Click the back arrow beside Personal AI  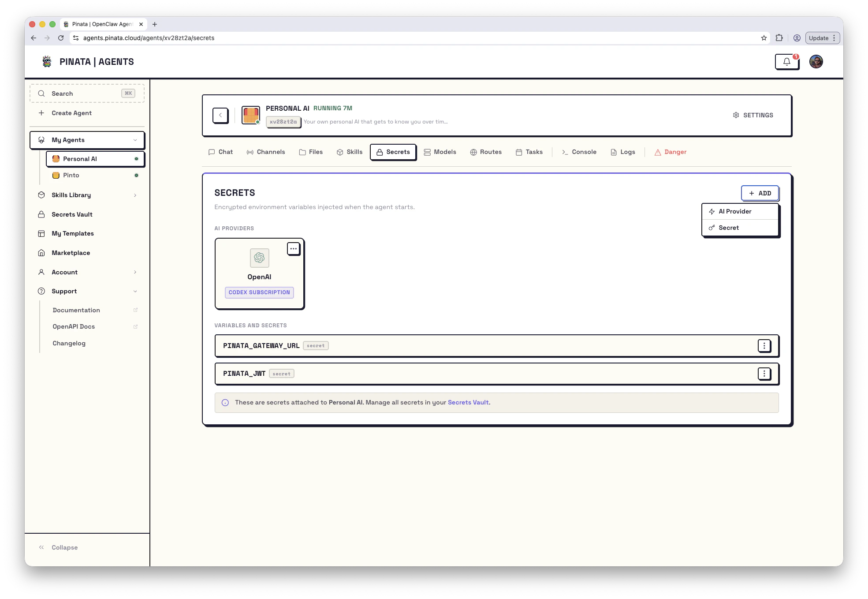tap(220, 115)
